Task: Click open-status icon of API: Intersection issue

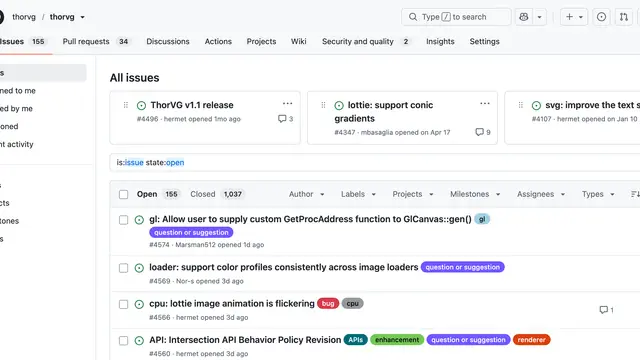Action: [139, 341]
